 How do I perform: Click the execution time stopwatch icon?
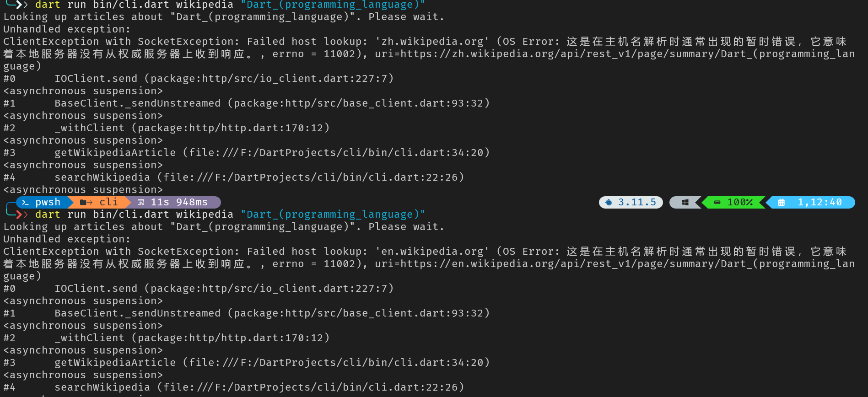click(141, 202)
